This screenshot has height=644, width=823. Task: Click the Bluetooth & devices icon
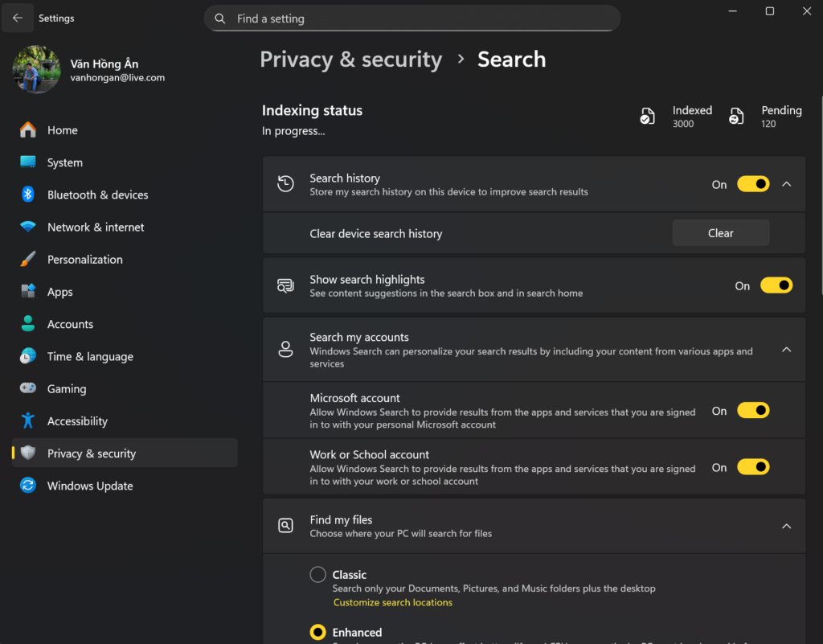click(x=28, y=195)
